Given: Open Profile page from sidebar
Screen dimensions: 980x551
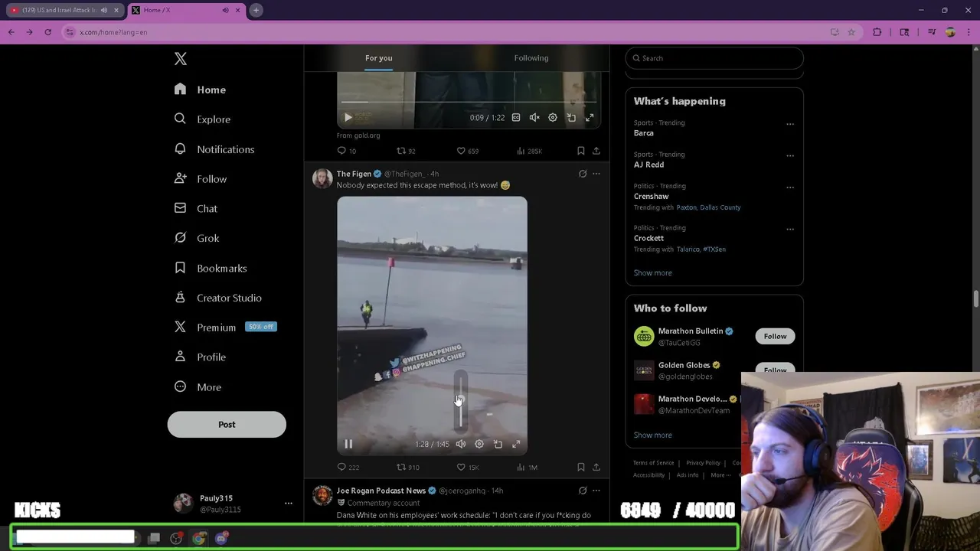Looking at the screenshot, I should click(x=200, y=357).
